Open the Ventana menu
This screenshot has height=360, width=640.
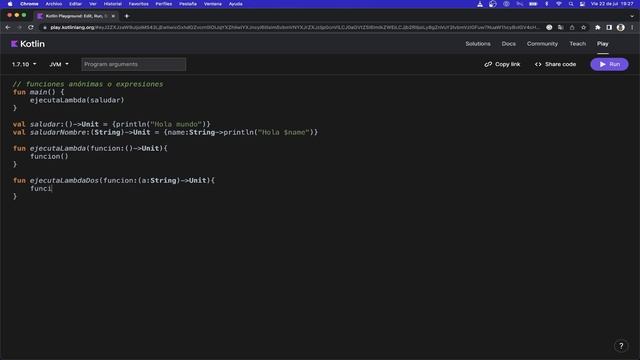(213, 4)
